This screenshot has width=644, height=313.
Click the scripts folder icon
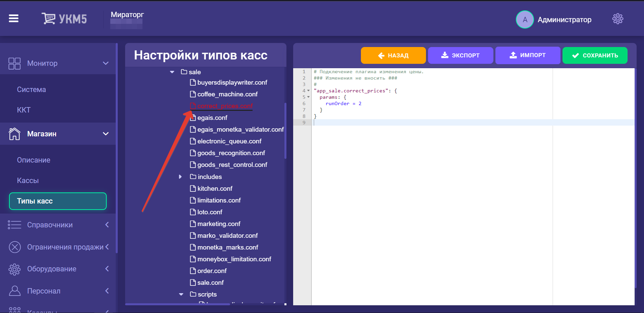coord(193,294)
